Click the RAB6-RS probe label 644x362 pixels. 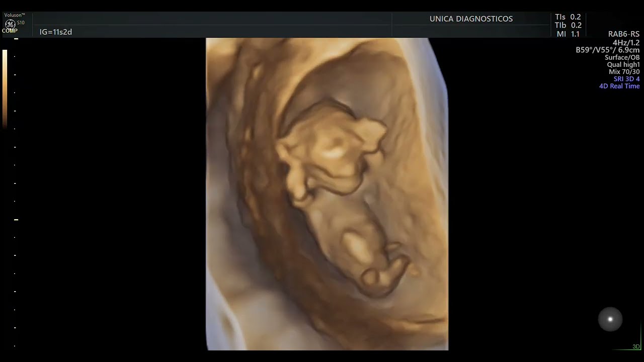(624, 34)
